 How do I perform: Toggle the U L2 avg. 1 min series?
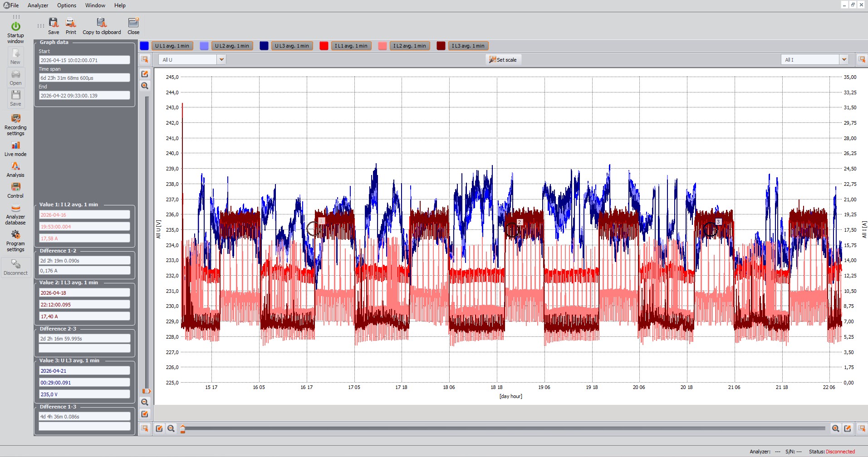click(232, 46)
